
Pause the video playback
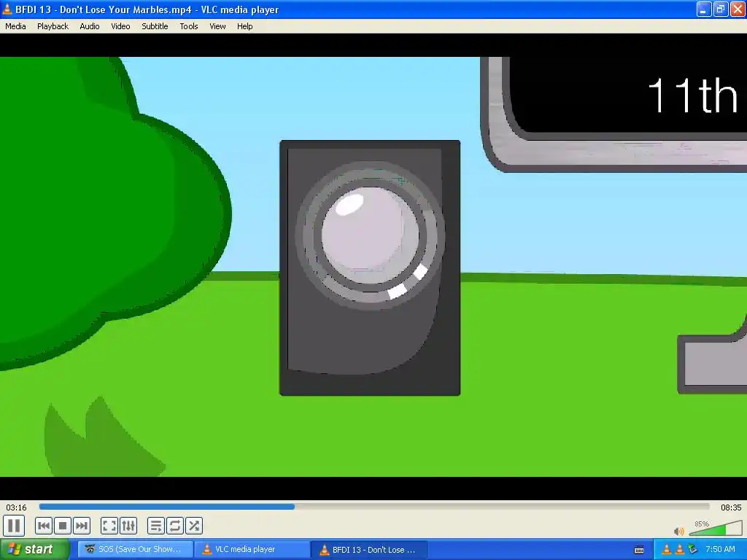tap(14, 526)
